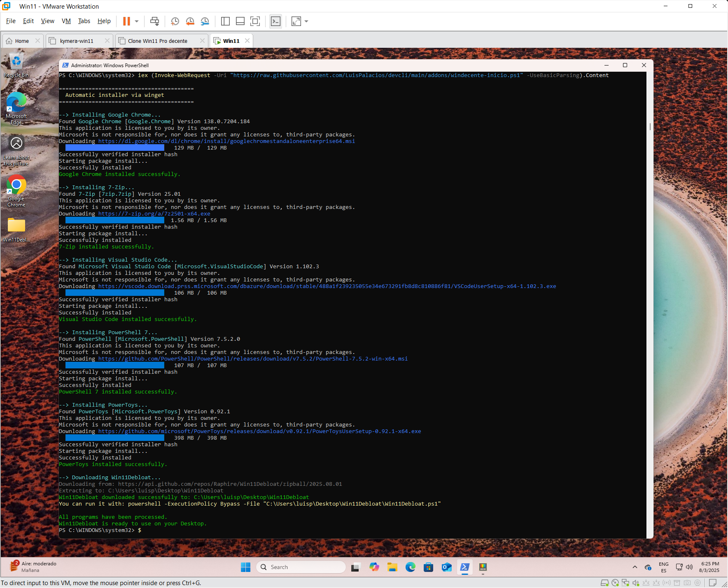This screenshot has height=588, width=728.
Task: Open the snapshot manager
Action: click(x=205, y=21)
